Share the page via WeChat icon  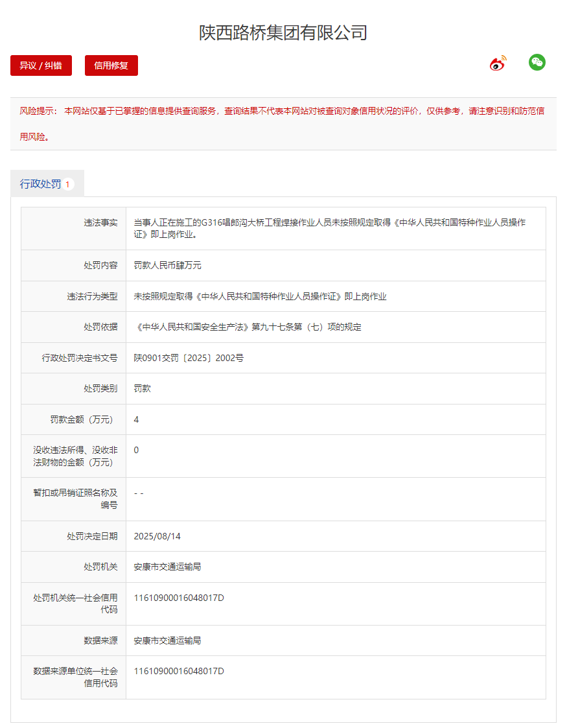[x=537, y=62]
